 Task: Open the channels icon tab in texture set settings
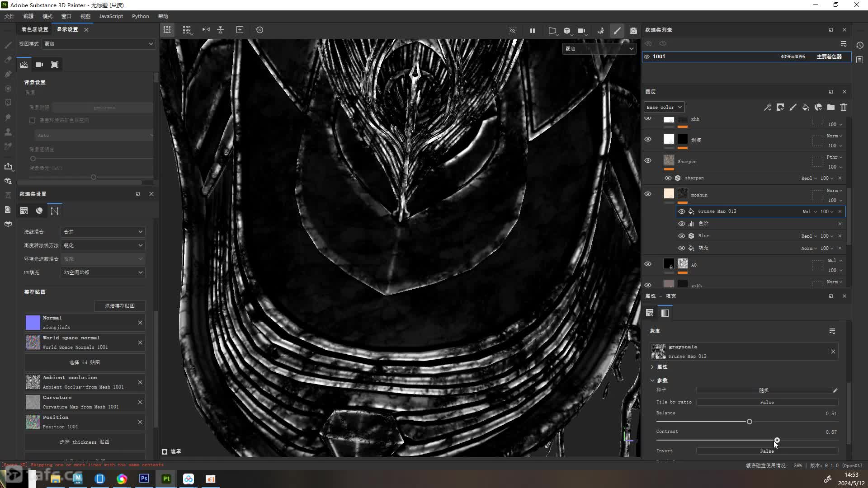coord(39,211)
